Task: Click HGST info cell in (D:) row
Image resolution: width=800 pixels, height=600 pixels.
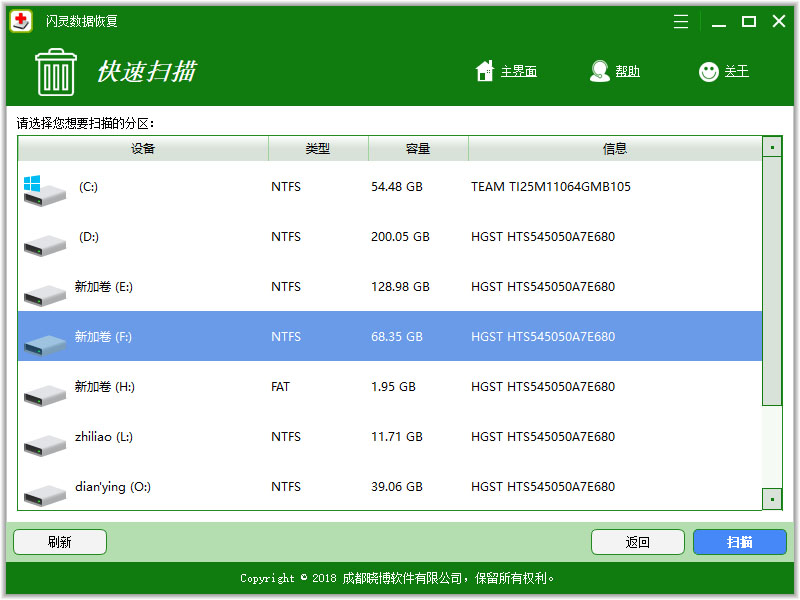Action: [x=543, y=237]
